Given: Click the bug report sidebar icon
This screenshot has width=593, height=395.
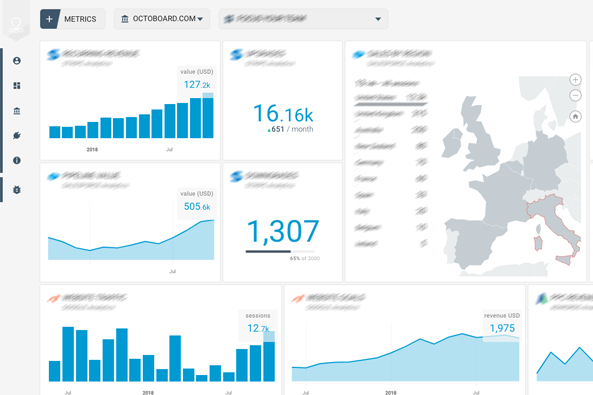Looking at the screenshot, I should [x=17, y=190].
